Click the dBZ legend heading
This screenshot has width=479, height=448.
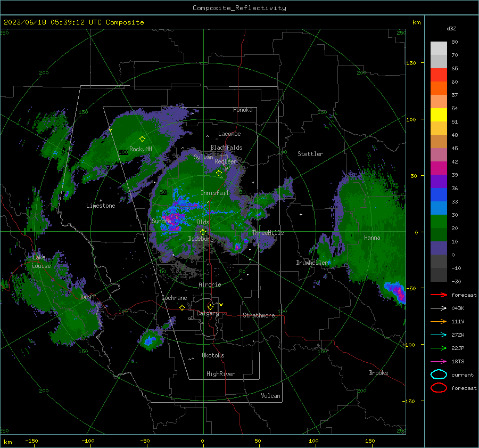coord(451,28)
